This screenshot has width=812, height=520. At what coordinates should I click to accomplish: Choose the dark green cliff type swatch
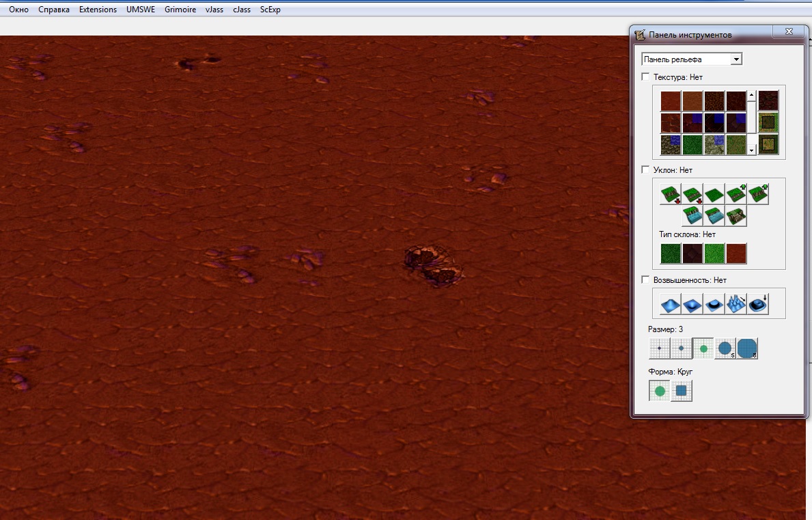[670, 254]
